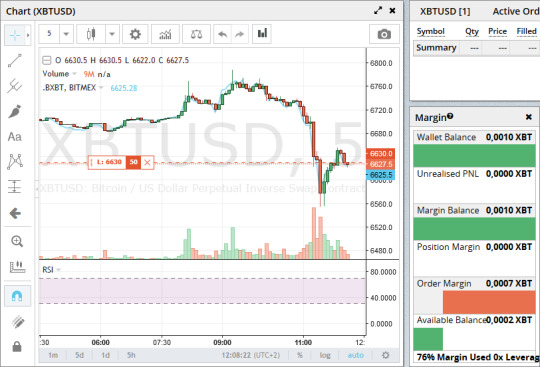Click the back arrow icon in sidebar
Image resolution: width=540 pixels, height=367 pixels.
tap(15, 213)
